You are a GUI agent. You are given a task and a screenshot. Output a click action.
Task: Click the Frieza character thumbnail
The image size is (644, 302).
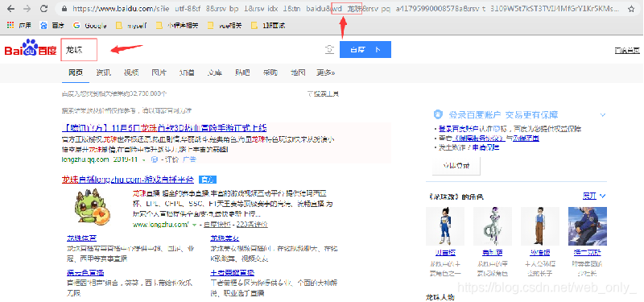tap(493, 226)
